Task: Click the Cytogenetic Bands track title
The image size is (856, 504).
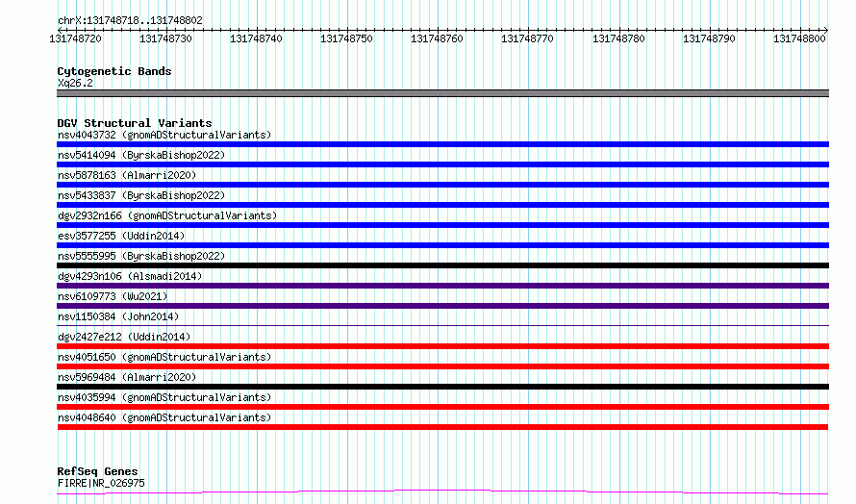Action: (x=114, y=71)
